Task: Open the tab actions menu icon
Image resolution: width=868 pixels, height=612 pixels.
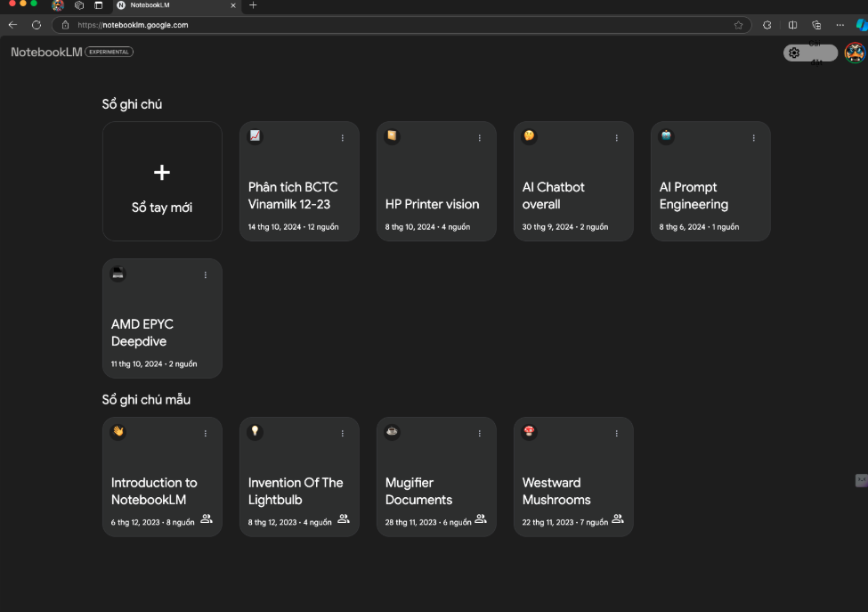Action: click(99, 5)
